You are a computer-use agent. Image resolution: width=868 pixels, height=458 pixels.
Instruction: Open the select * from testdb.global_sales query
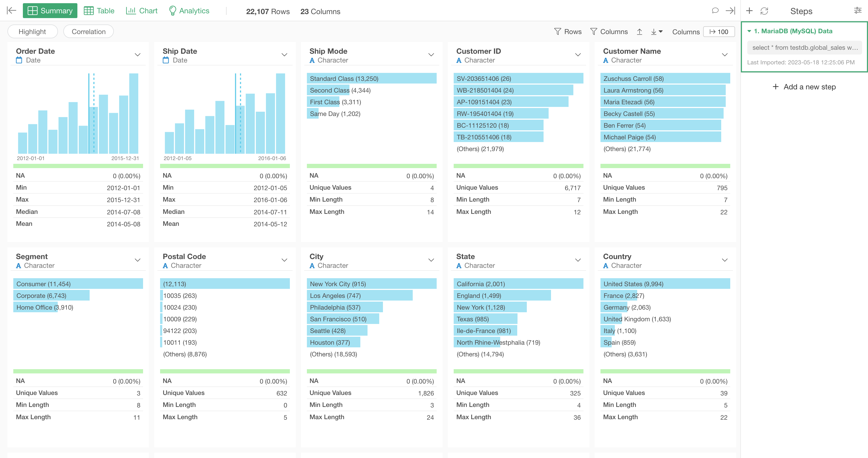804,48
